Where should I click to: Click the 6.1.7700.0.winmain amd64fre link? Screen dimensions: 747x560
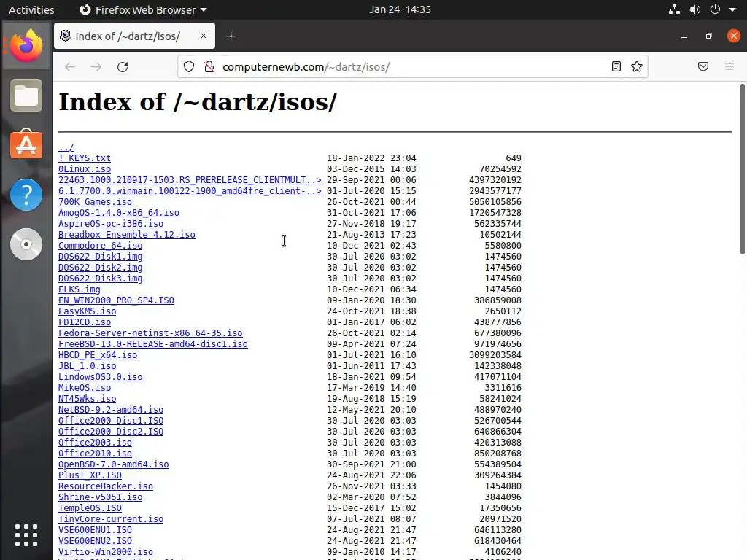[x=190, y=191]
